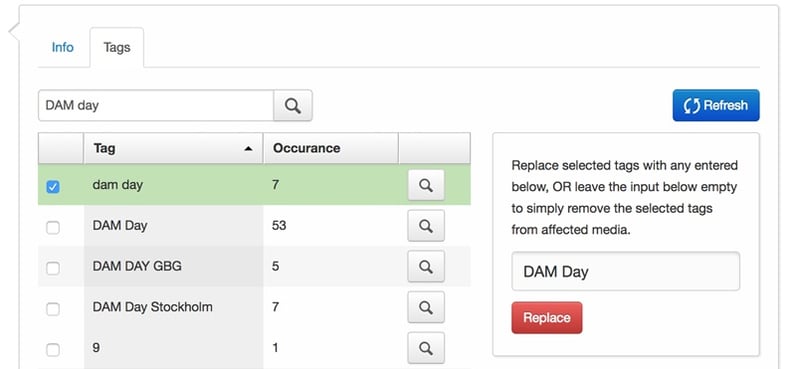796x369 pixels.
Task: Switch to the Info tab
Action: pos(62,47)
